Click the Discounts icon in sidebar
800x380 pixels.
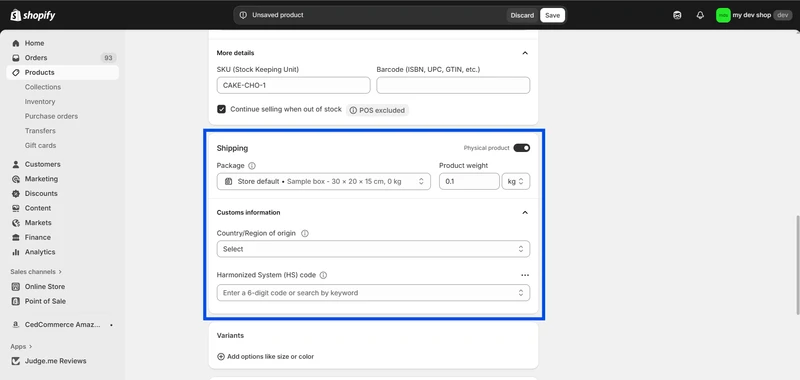click(16, 194)
